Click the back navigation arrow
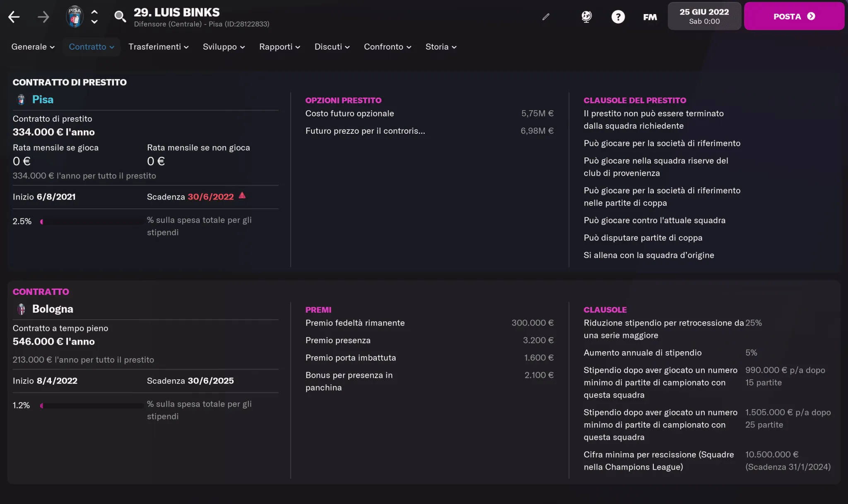848x504 pixels. click(14, 17)
